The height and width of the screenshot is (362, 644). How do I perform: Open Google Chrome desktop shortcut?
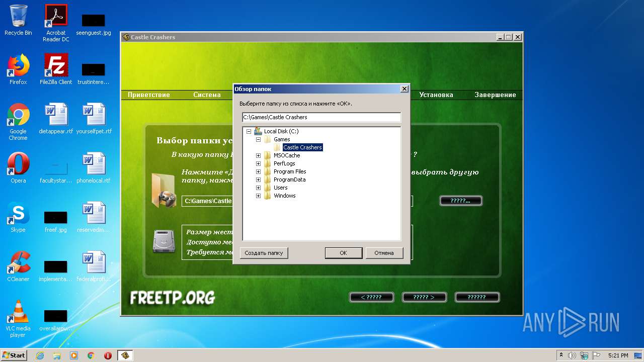pyautogui.click(x=18, y=122)
